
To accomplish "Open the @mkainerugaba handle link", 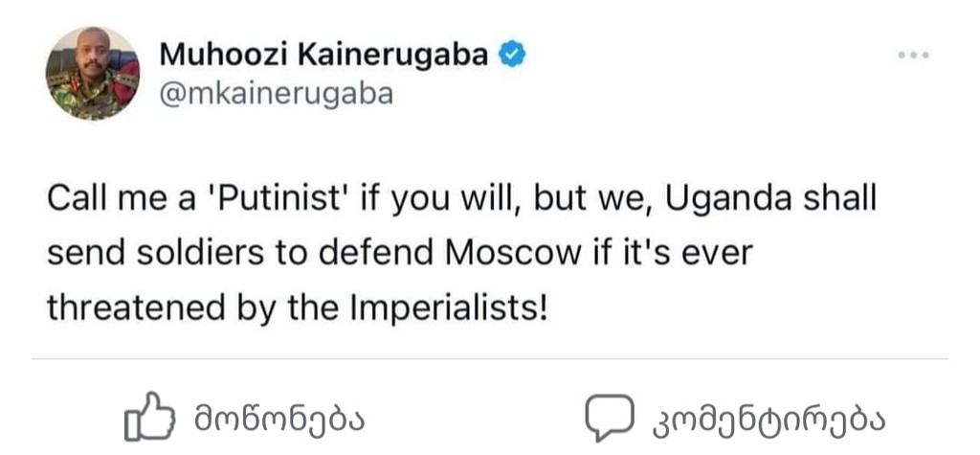I will [x=276, y=96].
